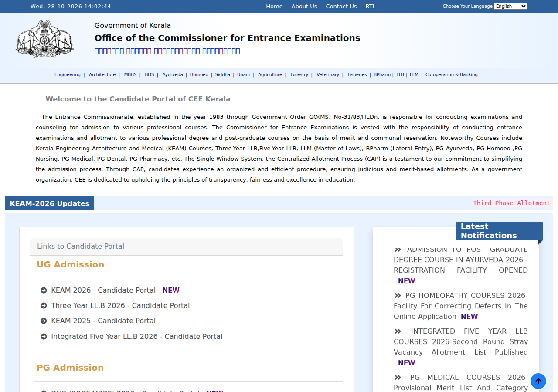Select the BPharm course link

point(382,75)
